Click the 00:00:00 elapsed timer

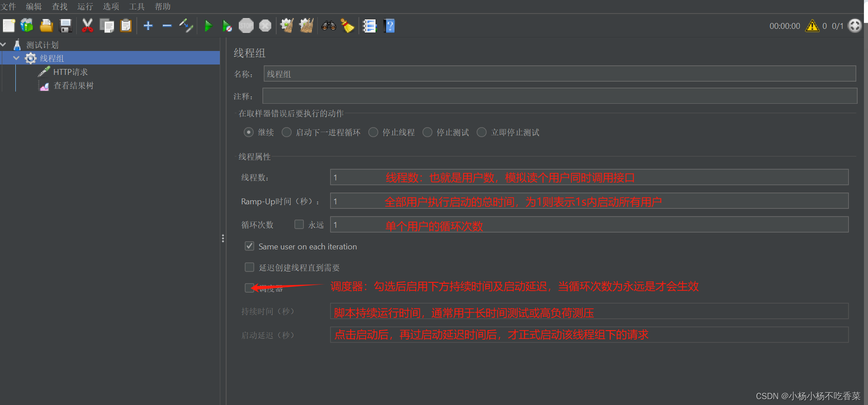tap(784, 26)
